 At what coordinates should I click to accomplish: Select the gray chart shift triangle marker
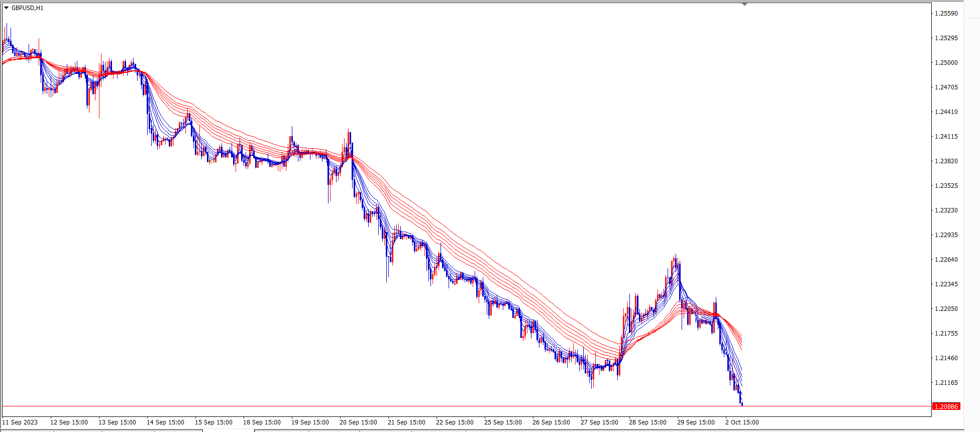click(744, 4)
